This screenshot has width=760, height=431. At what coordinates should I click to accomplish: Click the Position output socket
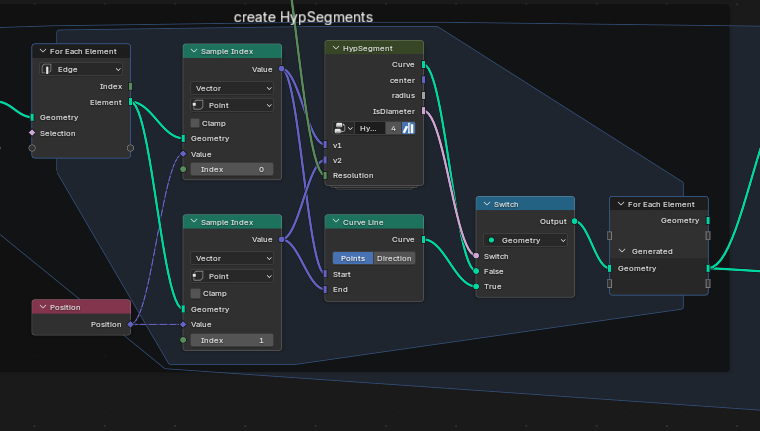[x=130, y=324]
